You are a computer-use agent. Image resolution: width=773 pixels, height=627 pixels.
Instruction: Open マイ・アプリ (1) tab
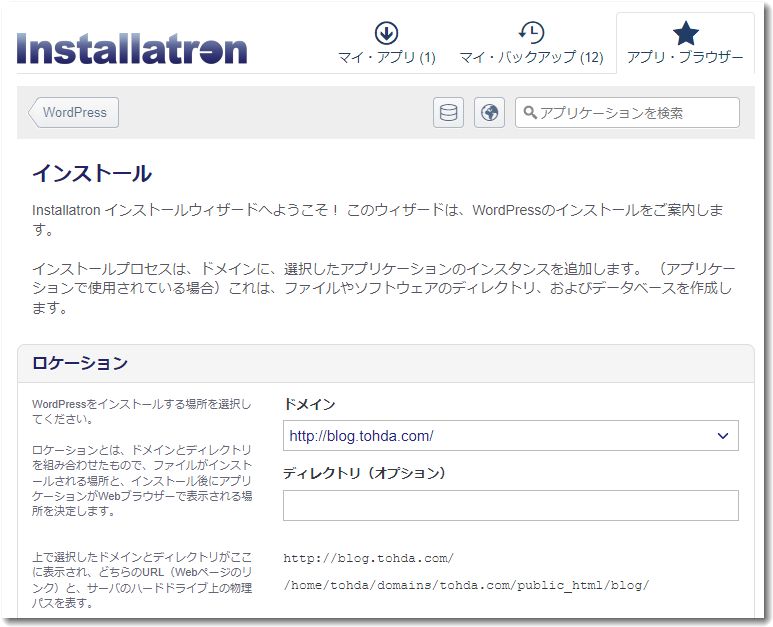(386, 43)
